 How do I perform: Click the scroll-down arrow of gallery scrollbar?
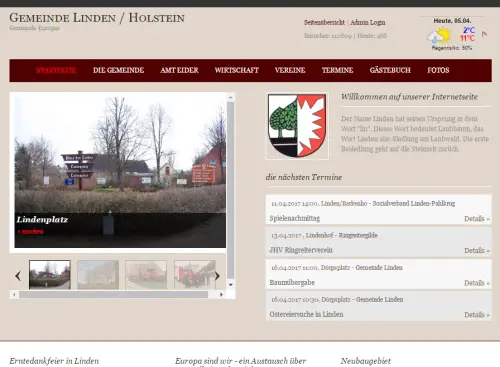pos(231,285)
